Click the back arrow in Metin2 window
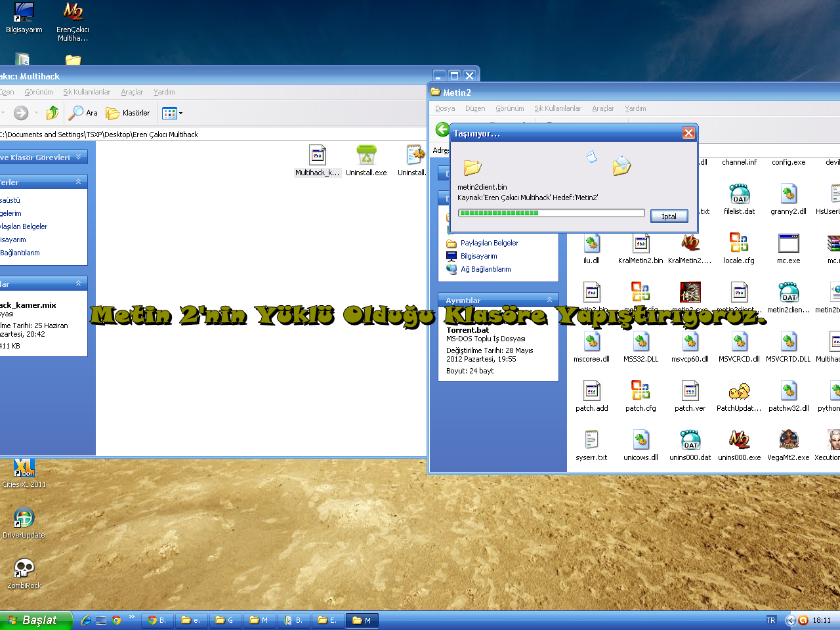 [x=443, y=130]
